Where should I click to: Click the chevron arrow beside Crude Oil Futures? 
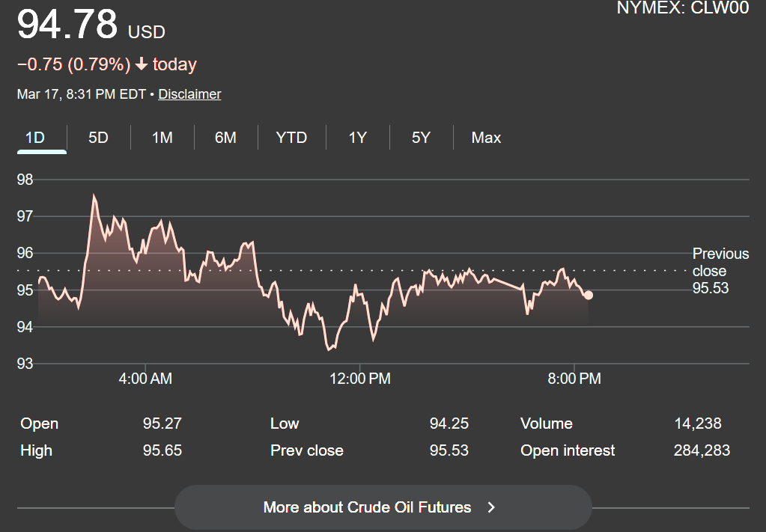click(x=491, y=507)
